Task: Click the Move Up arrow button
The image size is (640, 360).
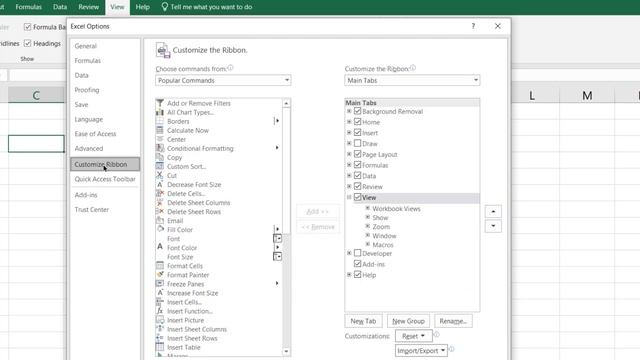Action: pyautogui.click(x=493, y=211)
